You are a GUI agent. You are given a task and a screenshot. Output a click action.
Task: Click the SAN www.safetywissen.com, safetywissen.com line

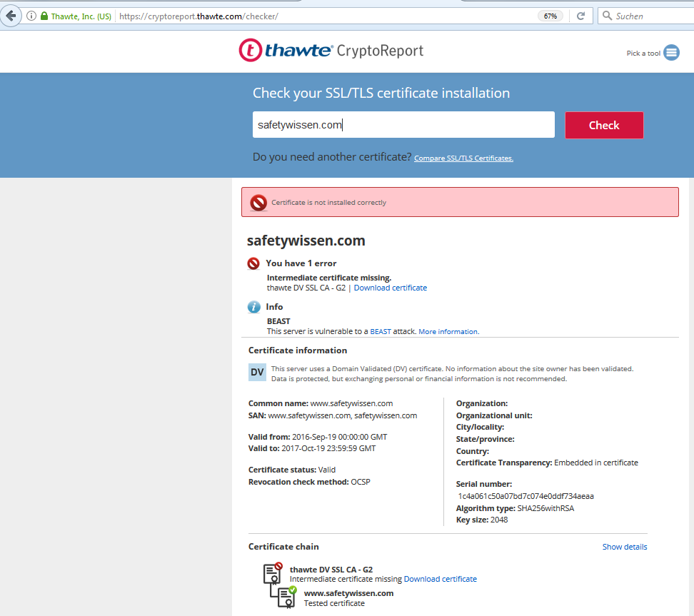(333, 415)
